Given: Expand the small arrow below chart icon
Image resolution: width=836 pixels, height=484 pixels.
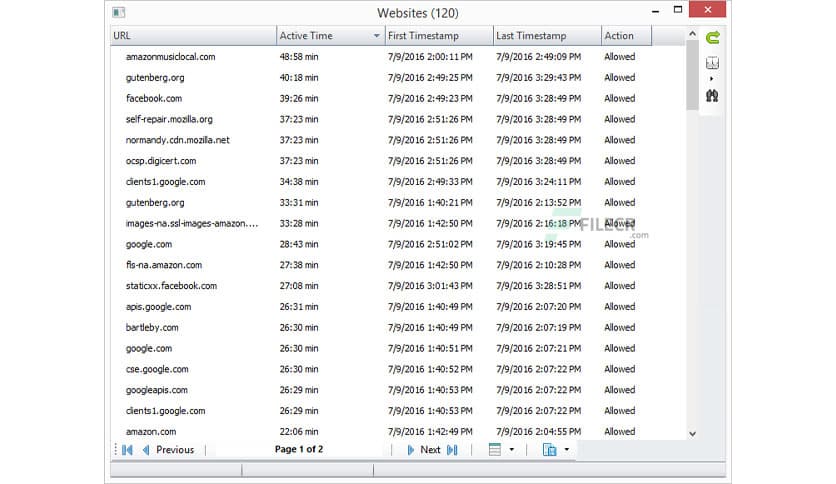Looking at the screenshot, I should (712, 79).
